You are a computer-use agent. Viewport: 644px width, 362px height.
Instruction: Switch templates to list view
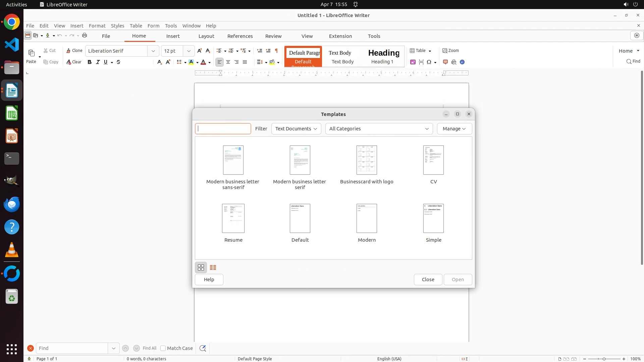coord(213,267)
